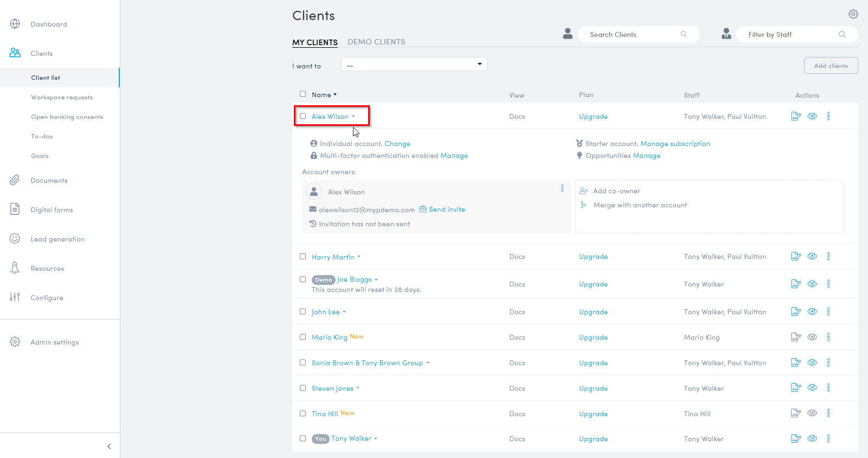This screenshot has width=868, height=458.
Task: Open Workspace requests in the sidebar
Action: (62, 97)
